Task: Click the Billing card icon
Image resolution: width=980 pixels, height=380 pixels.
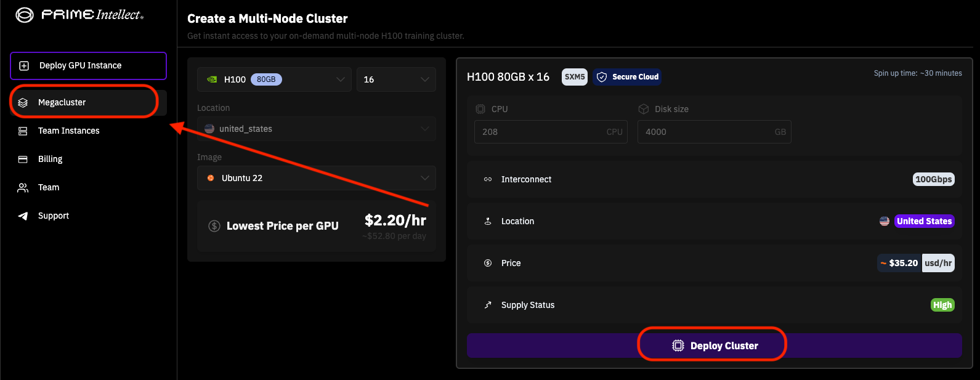Action: tap(23, 160)
